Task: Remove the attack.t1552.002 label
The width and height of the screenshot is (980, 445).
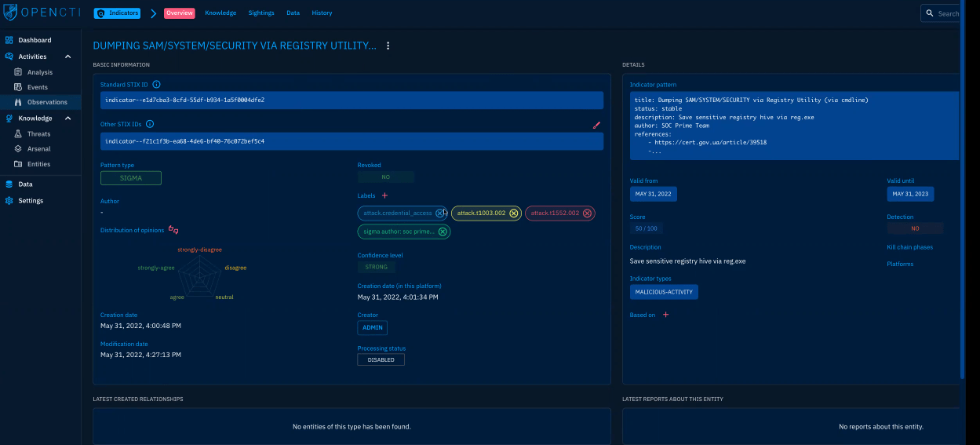Action: tap(587, 213)
